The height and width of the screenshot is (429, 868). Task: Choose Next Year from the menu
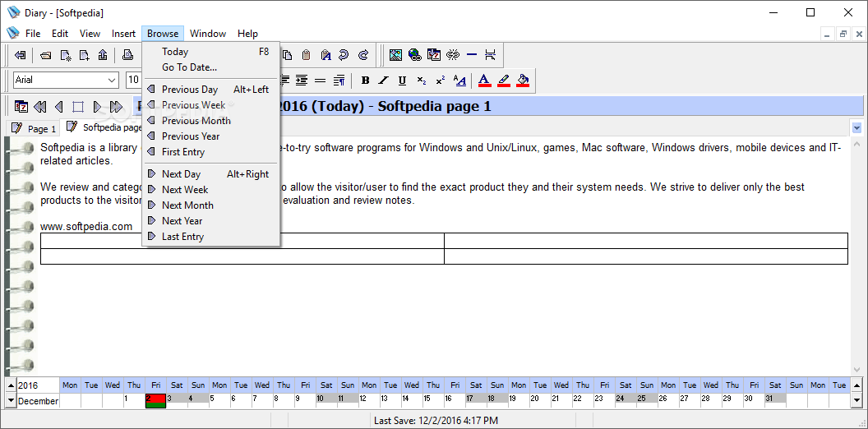(x=210, y=221)
